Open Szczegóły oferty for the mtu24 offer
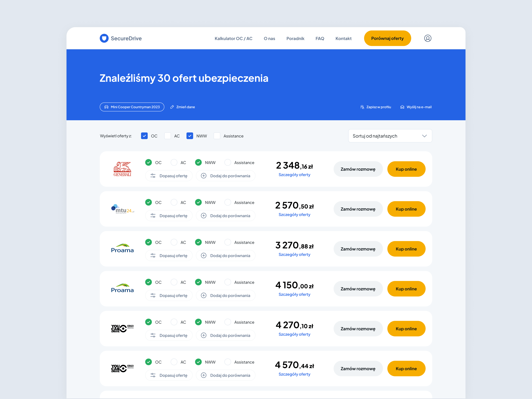This screenshot has width=532, height=399. [x=294, y=214]
